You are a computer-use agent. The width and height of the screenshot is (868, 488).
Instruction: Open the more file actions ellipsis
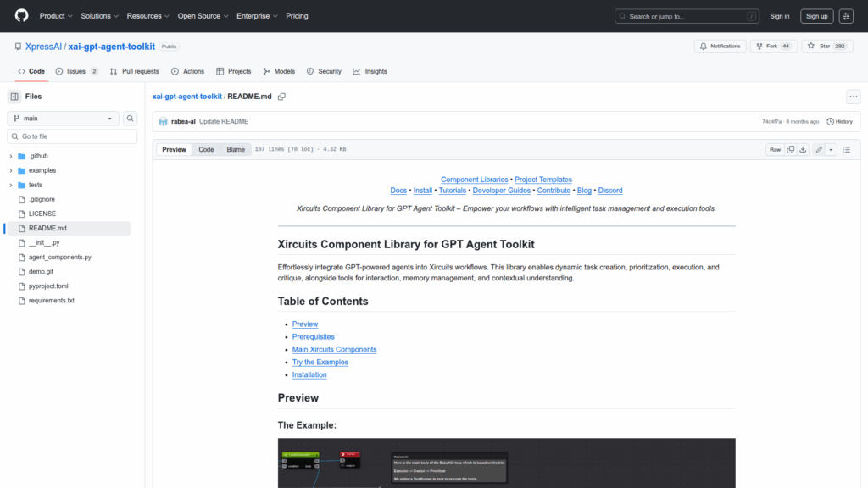853,97
